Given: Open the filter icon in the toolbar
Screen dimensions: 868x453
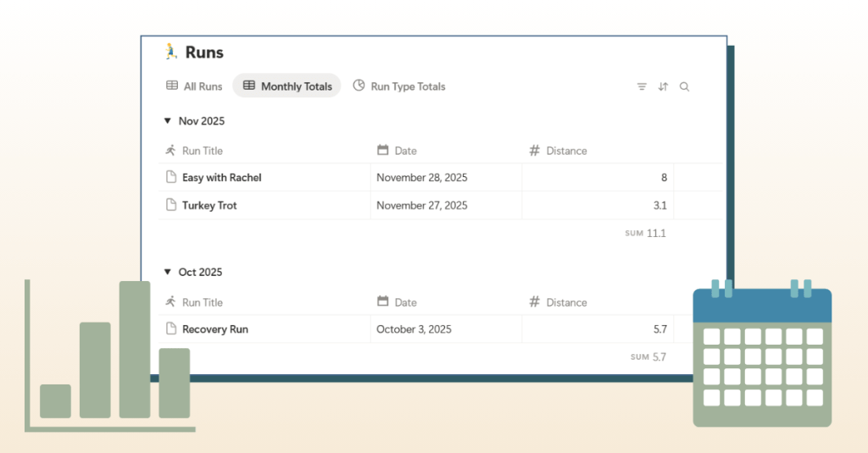Looking at the screenshot, I should (x=642, y=86).
